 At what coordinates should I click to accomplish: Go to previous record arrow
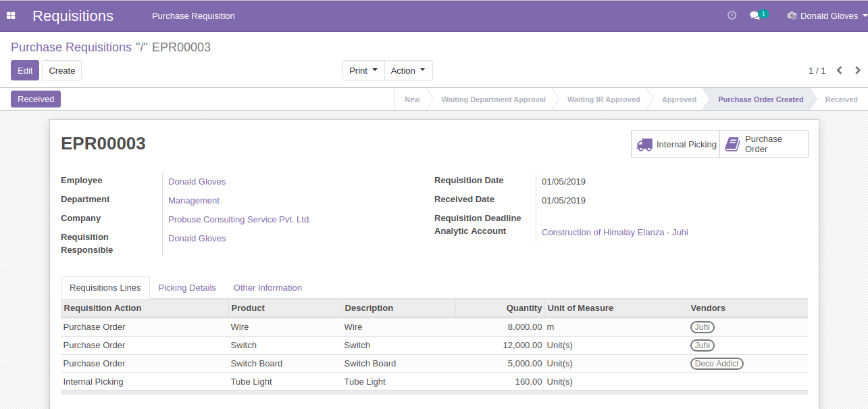click(x=839, y=70)
